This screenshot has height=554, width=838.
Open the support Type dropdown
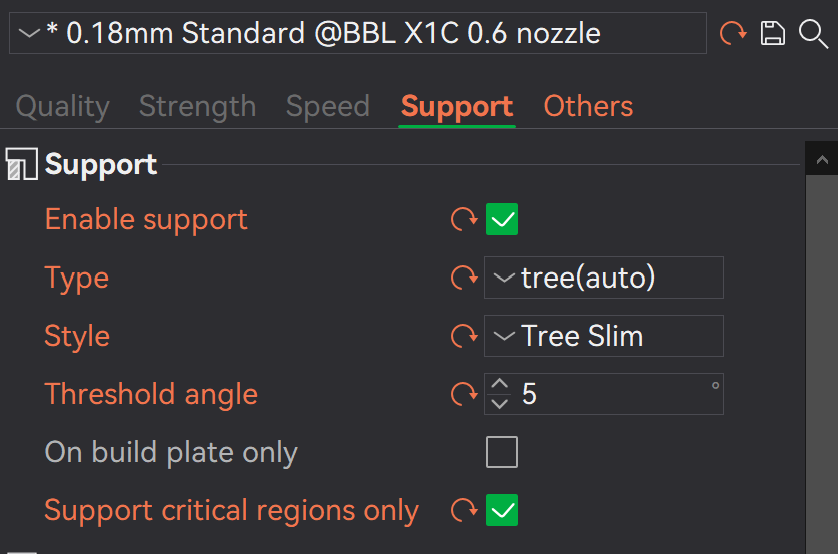pyautogui.click(x=603, y=277)
